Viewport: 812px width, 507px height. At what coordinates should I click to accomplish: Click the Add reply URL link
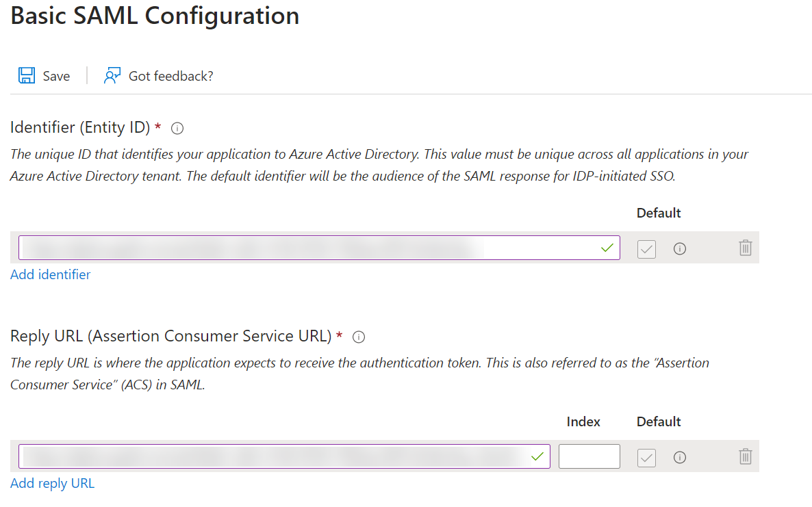[52, 483]
